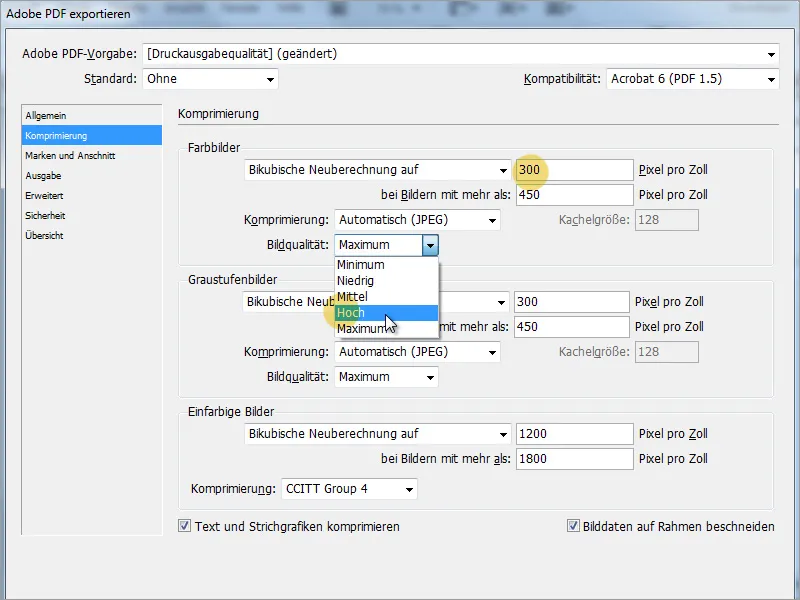The height and width of the screenshot is (600, 800).
Task: Choose Mittel in the quality list
Action: (386, 296)
